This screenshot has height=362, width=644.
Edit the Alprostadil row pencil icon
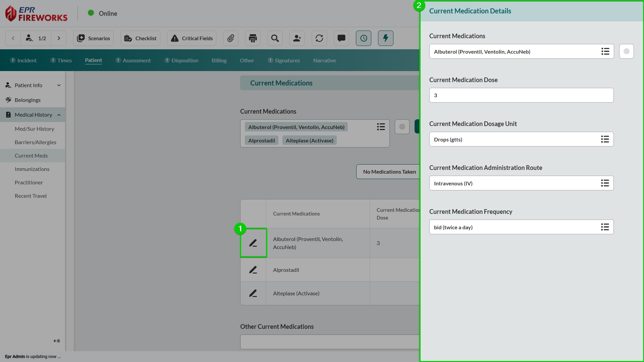click(253, 270)
